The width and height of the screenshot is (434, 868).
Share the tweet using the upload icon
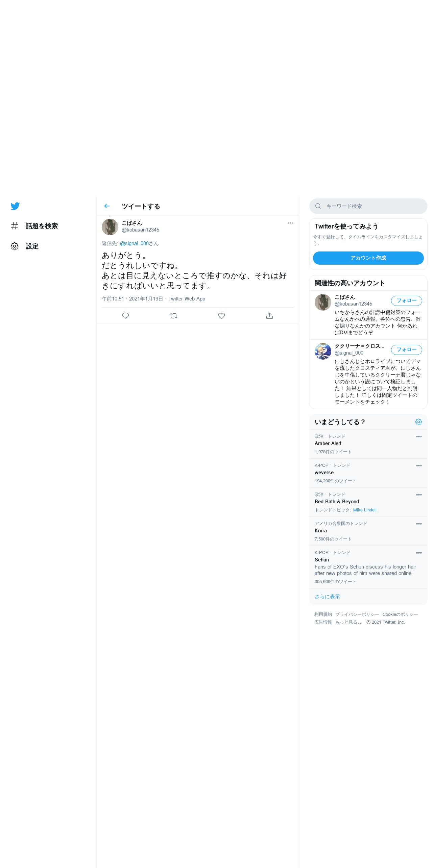click(x=269, y=316)
